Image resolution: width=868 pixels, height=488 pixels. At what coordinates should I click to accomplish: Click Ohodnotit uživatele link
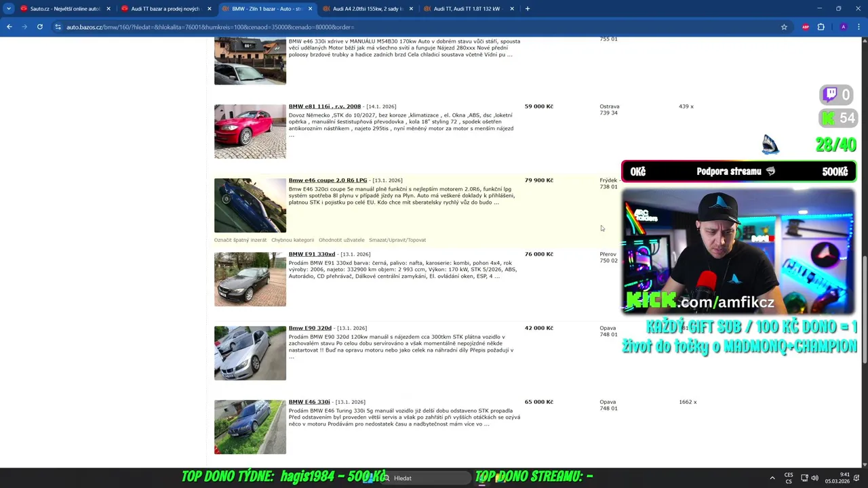[x=341, y=240]
